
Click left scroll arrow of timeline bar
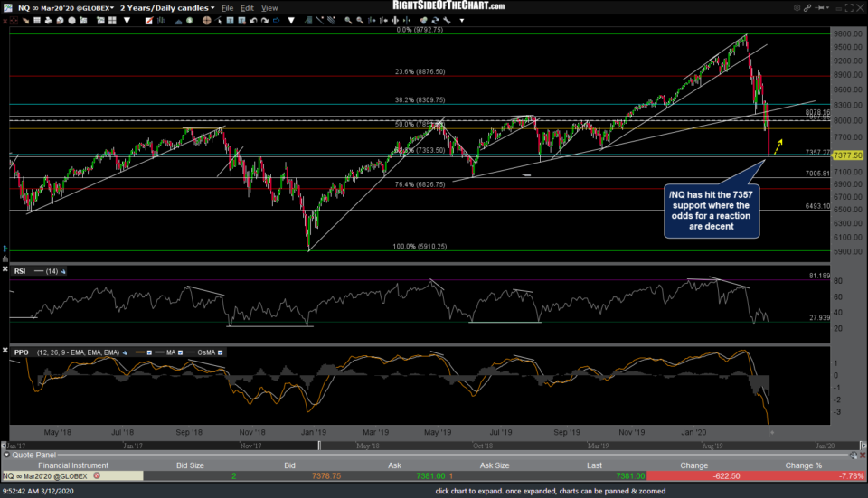point(4,446)
